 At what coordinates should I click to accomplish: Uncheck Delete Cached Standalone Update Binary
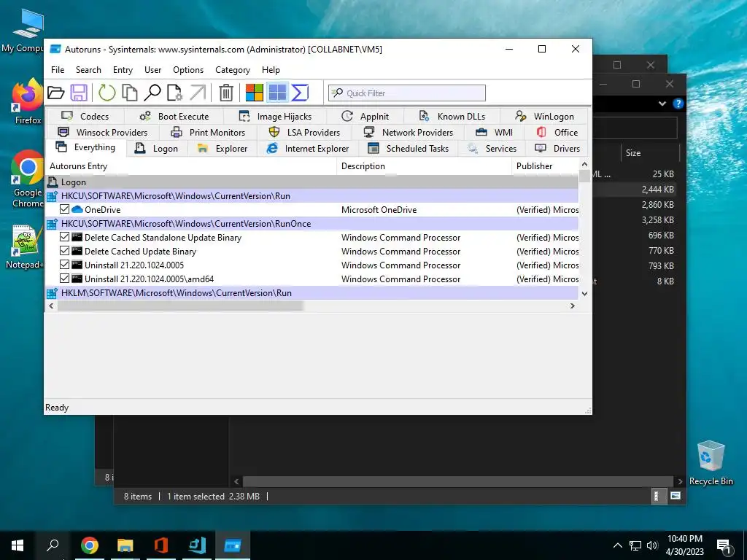tap(64, 237)
